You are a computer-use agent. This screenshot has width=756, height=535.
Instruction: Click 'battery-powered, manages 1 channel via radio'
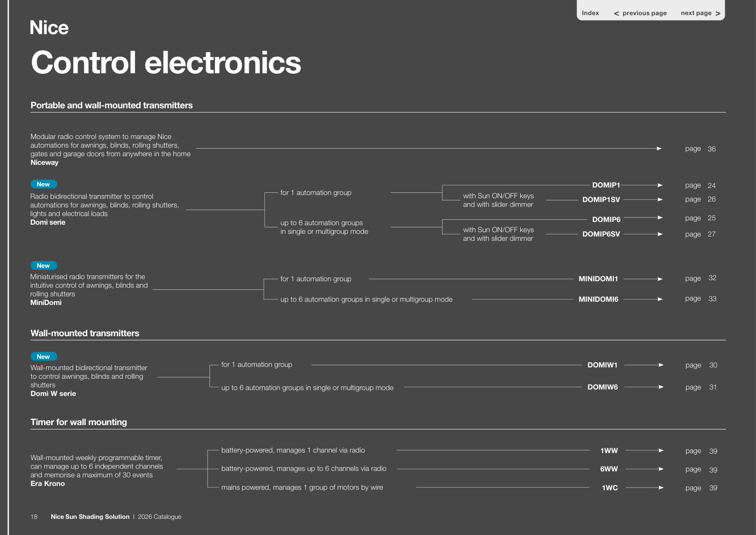click(293, 450)
